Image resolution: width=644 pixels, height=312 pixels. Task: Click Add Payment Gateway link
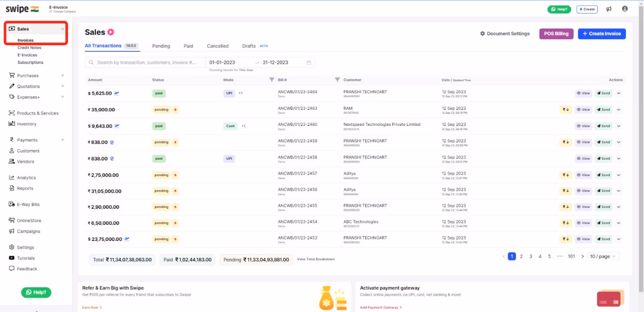[381, 308]
